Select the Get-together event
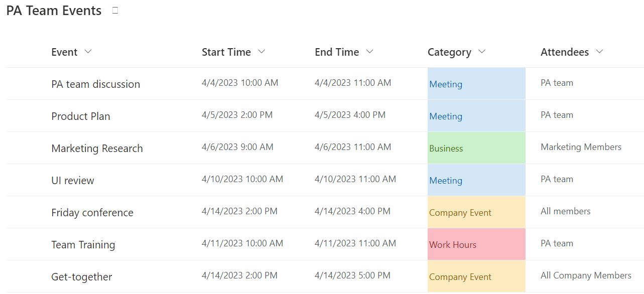 81,277
